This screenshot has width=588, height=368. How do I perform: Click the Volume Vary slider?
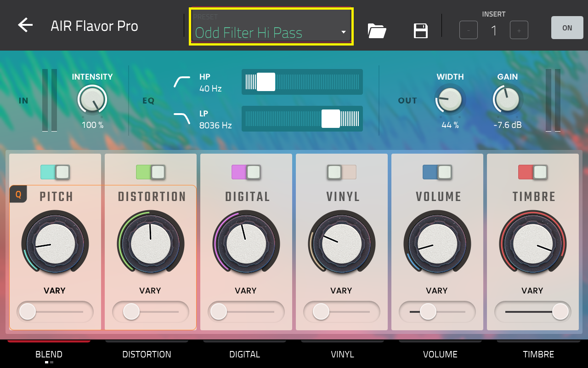(x=437, y=312)
